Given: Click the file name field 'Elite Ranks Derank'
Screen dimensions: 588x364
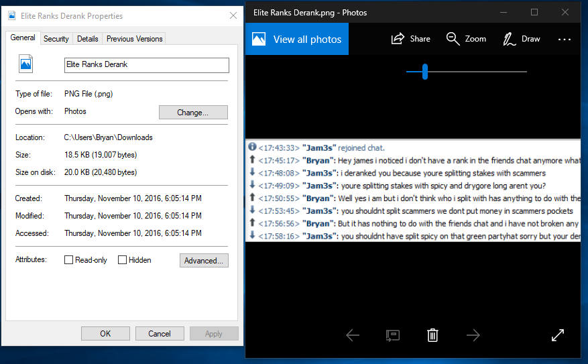Looking at the screenshot, I should (147, 65).
